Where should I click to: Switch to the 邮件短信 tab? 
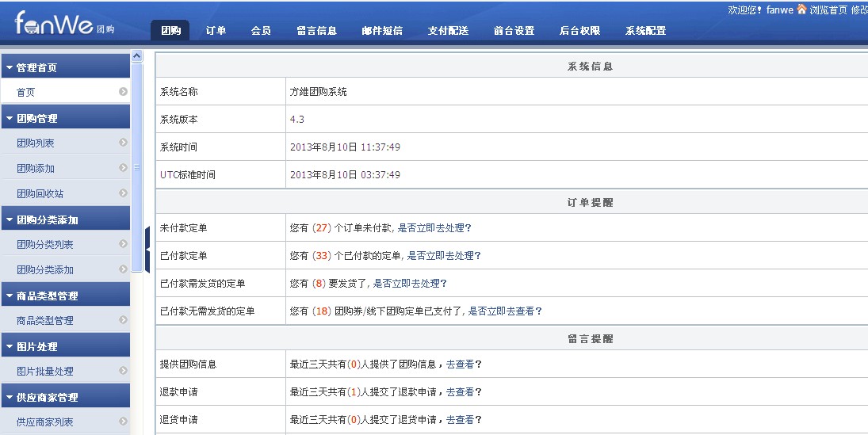(383, 30)
